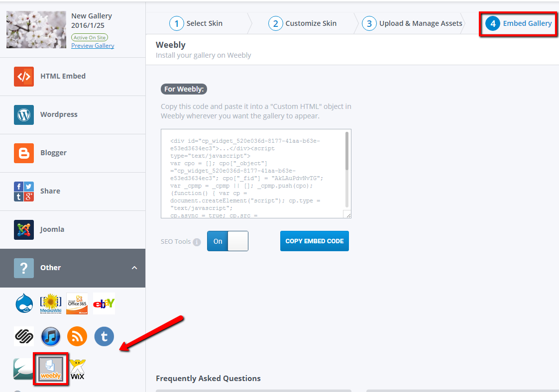The width and height of the screenshot is (559, 392).
Task: Collapse the Other platforms section
Action: 73,268
